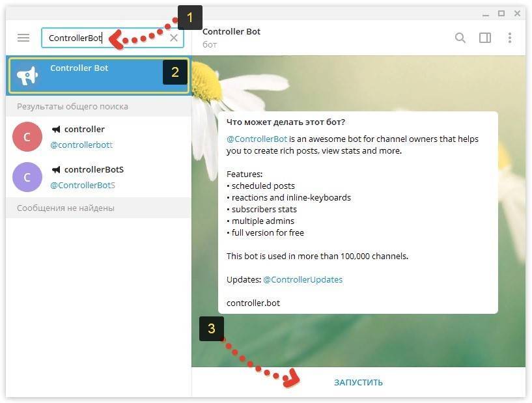This screenshot has width=532, height=403.
Task: Click the Controller Bot megaphone avatar
Action: 27,76
